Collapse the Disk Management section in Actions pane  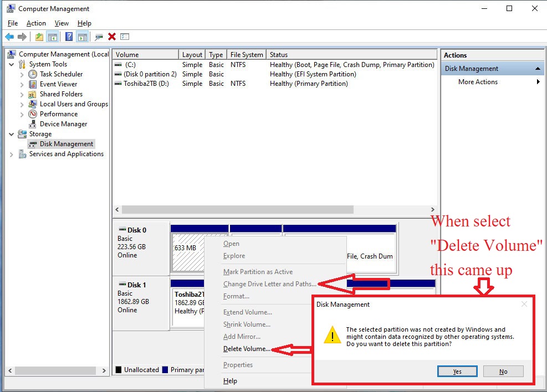pos(536,68)
